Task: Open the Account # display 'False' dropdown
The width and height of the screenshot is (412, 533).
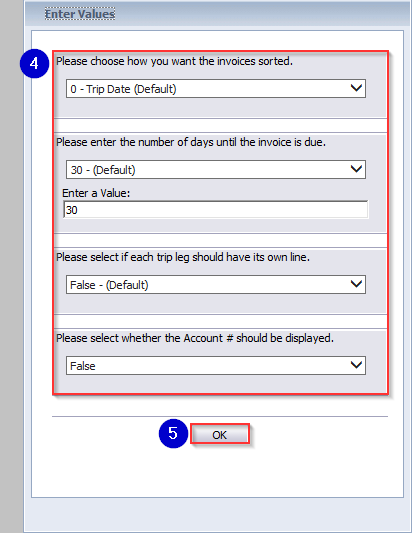Action: tap(216, 365)
